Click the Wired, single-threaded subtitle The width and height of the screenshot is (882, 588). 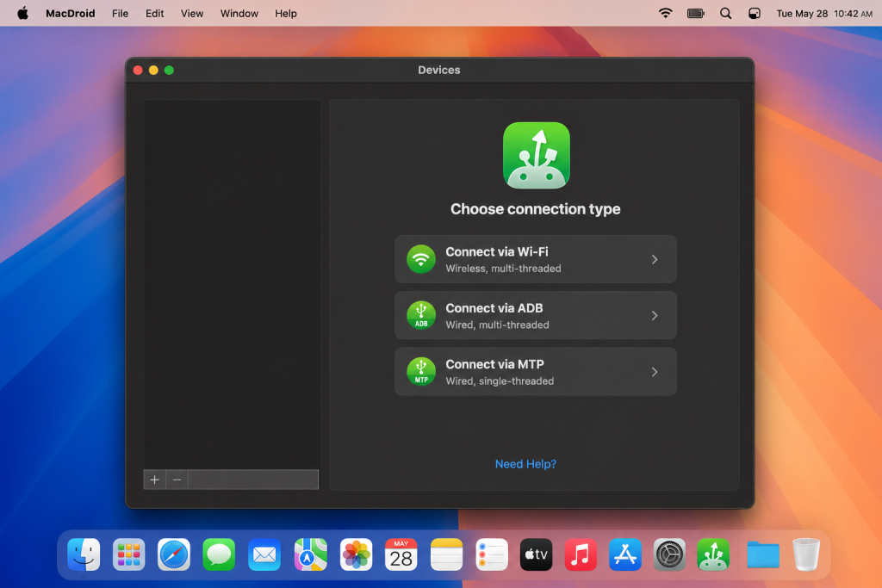(x=500, y=381)
